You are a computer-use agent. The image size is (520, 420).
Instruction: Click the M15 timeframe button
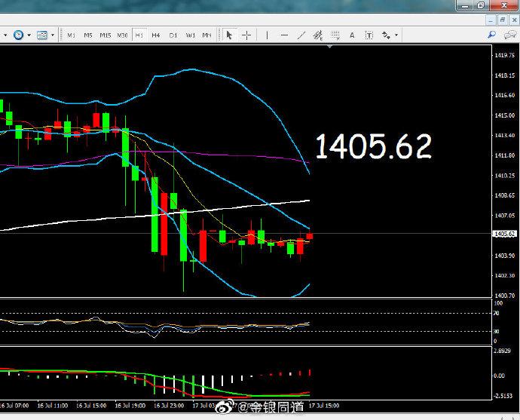(x=105, y=35)
